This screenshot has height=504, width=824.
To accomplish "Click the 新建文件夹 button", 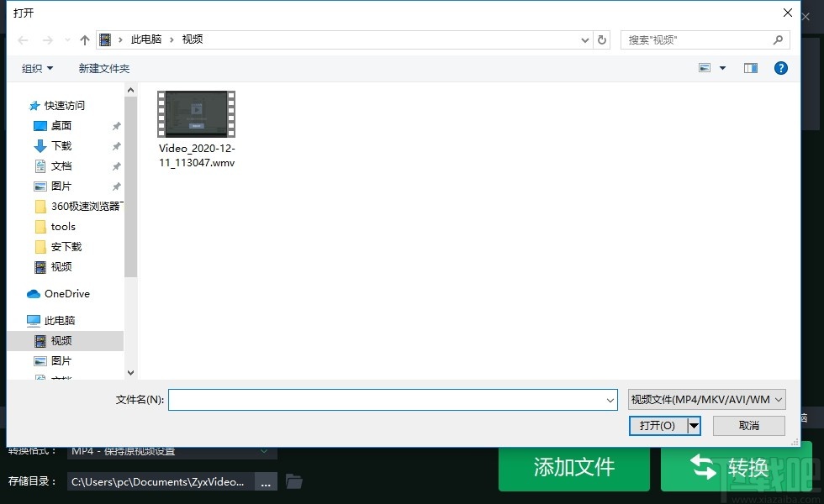I will (x=104, y=68).
